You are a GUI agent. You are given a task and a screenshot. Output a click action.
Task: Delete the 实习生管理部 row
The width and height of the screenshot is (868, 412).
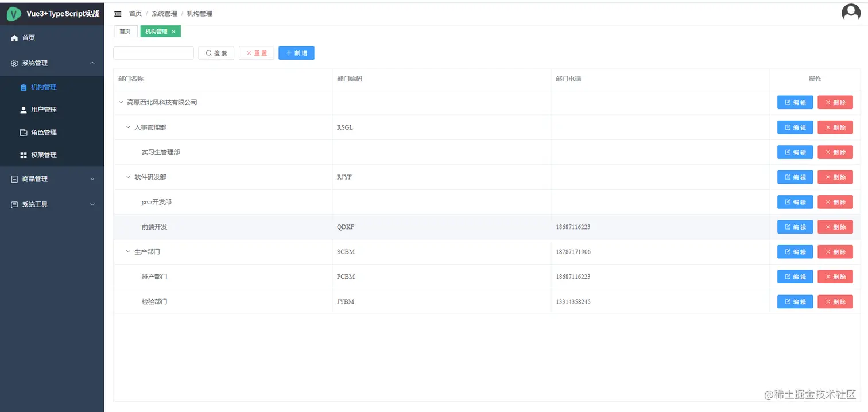(x=835, y=152)
